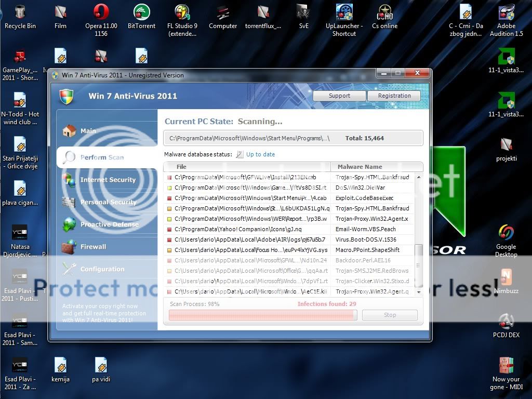Launch Opera 11.00 1156 from desktop
The image size is (532, 399).
[101, 20]
